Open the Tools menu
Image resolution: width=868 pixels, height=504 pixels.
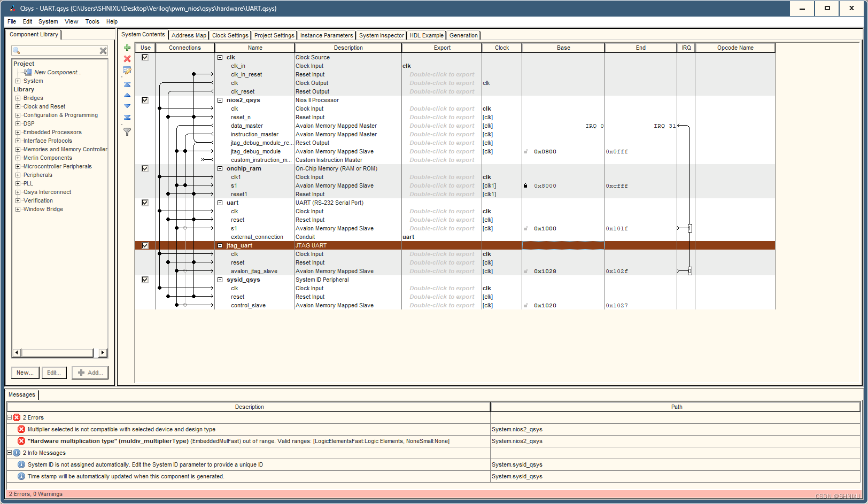92,21
